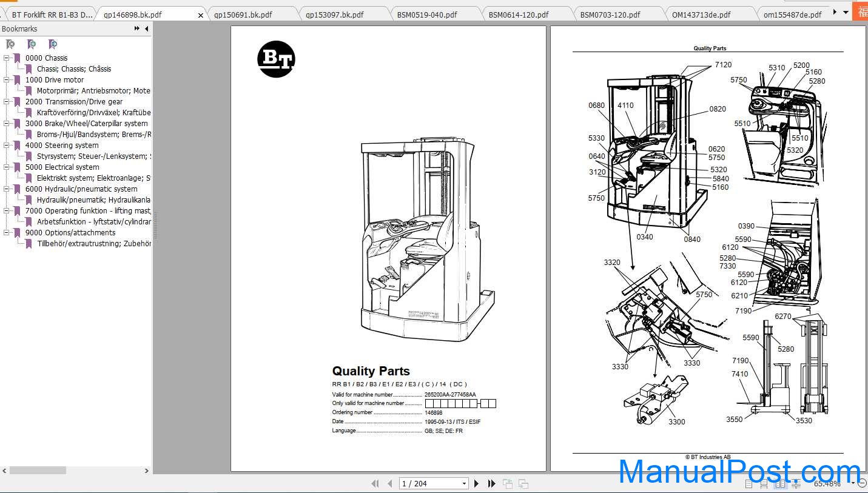Switch to the BSM0519-040.pdf tab
This screenshot has width=868, height=493.
[426, 15]
